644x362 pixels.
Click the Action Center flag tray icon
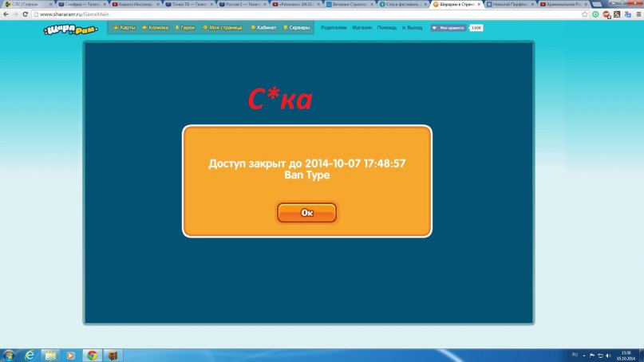coord(592,356)
